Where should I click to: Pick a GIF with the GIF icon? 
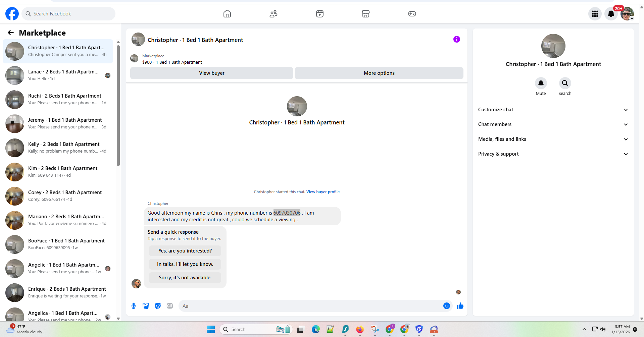(x=170, y=306)
